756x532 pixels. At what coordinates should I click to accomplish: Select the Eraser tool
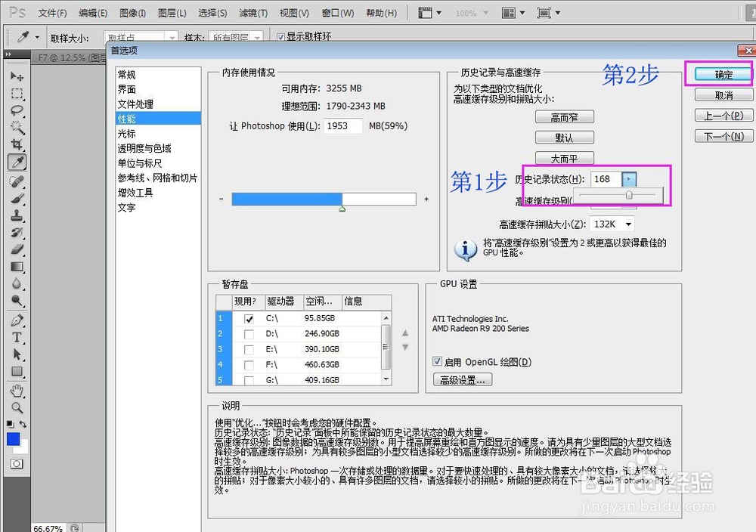[x=17, y=249]
